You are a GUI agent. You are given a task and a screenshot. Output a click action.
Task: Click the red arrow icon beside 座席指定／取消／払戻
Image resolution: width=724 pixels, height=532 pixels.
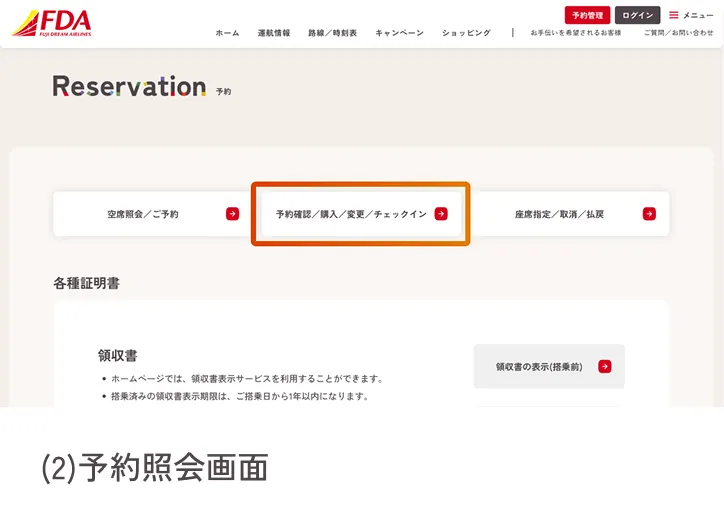point(649,214)
